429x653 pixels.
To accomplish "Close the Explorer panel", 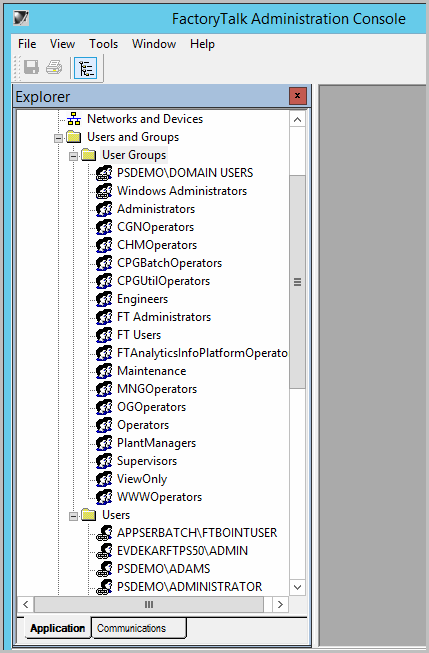I will coord(297,96).
